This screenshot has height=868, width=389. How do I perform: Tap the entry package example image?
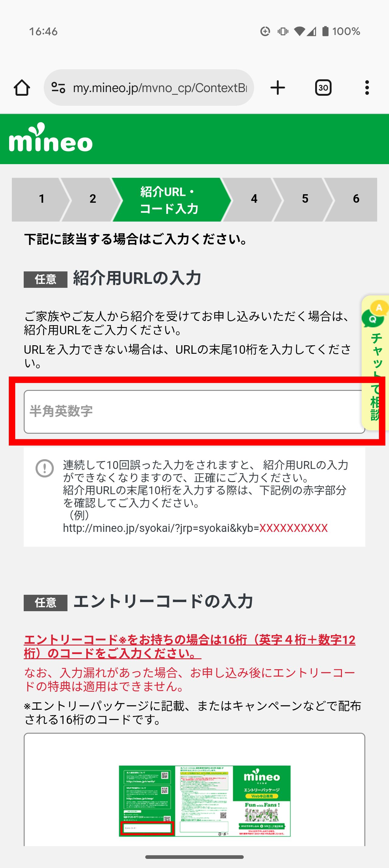205,801
